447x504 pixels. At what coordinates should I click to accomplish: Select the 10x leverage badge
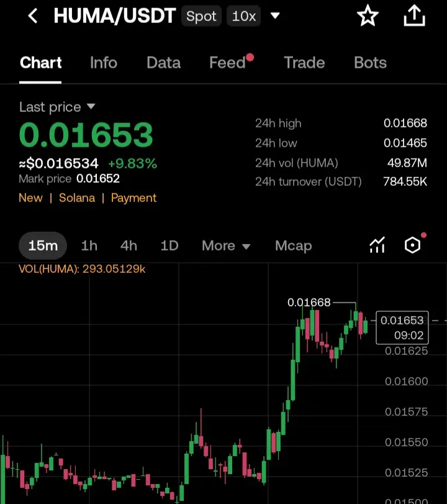click(x=244, y=16)
